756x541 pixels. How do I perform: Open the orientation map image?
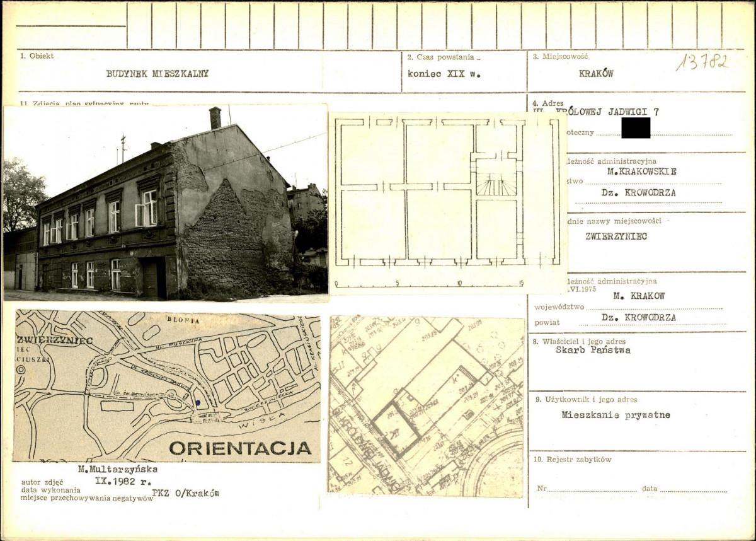167,386
